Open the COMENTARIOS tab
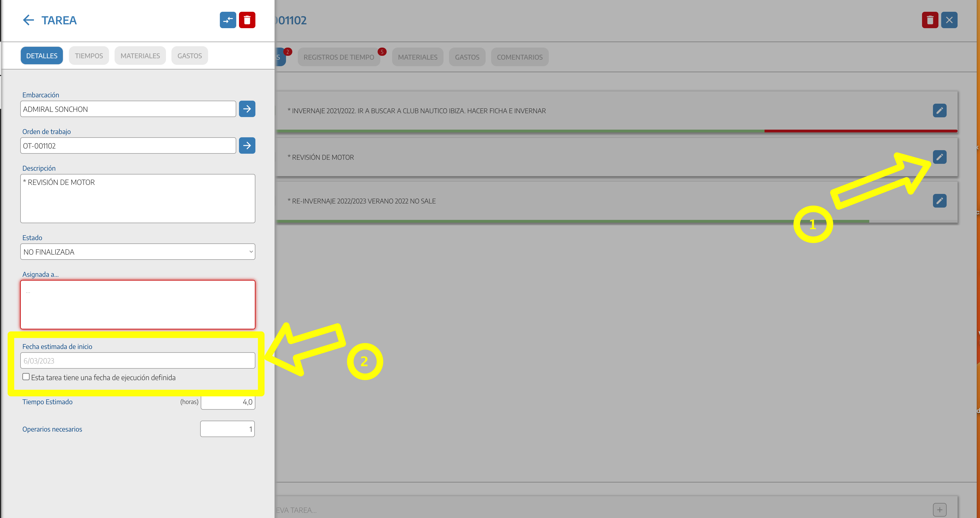The width and height of the screenshot is (980, 518). pos(519,57)
